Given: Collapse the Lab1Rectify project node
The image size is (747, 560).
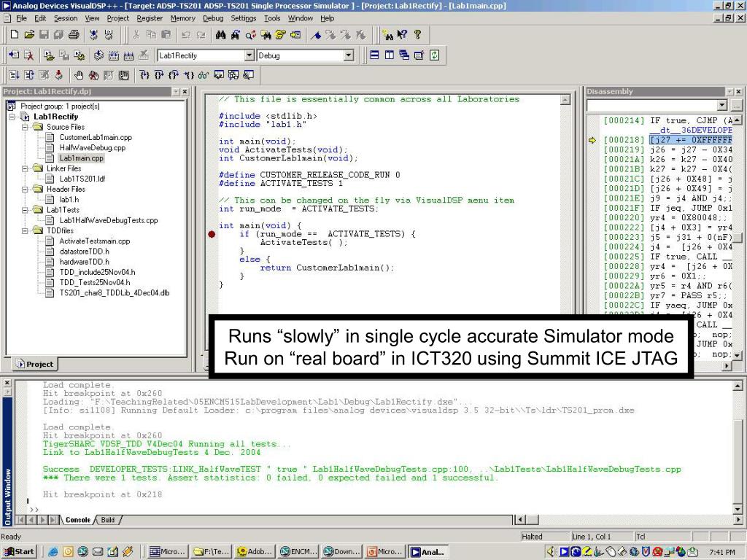Looking at the screenshot, I should point(13,117).
